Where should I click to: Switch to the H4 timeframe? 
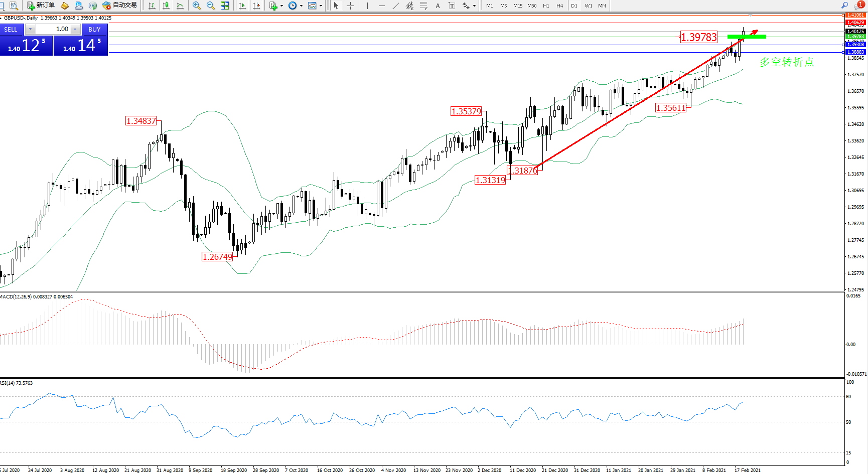(x=560, y=6)
